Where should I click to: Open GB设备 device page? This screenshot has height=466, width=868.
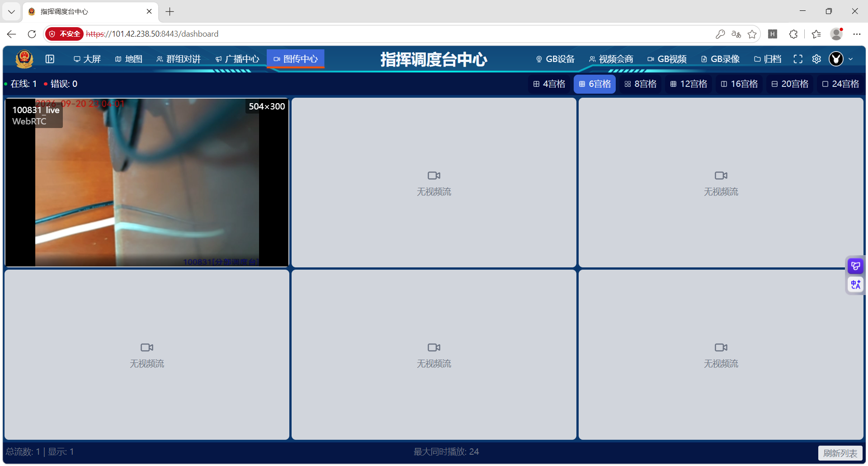(x=556, y=59)
